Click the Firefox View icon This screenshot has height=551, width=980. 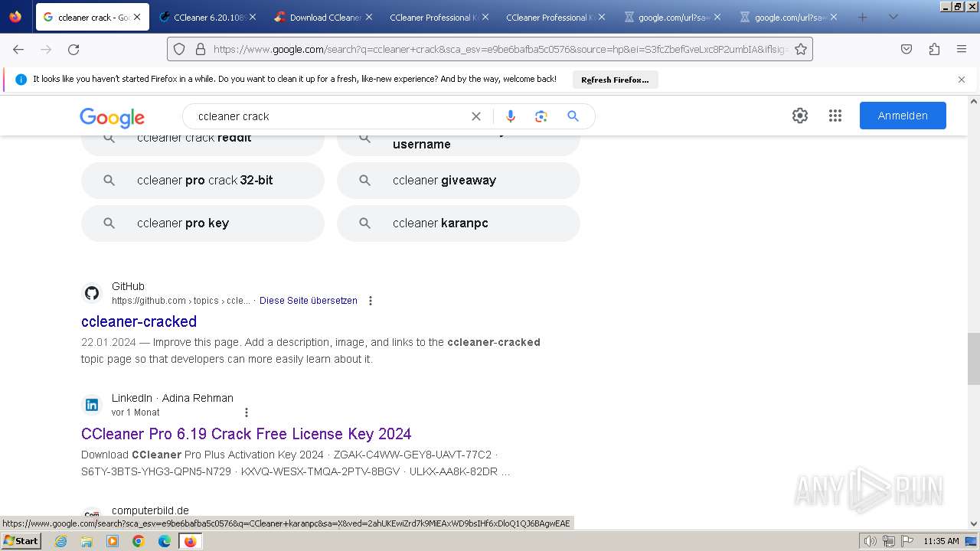(15, 17)
